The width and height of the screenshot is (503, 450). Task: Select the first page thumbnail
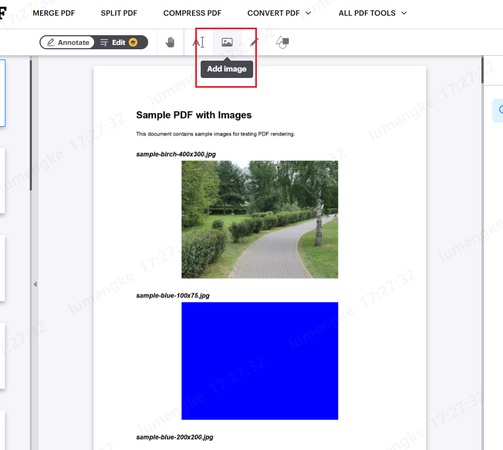tap(3, 93)
